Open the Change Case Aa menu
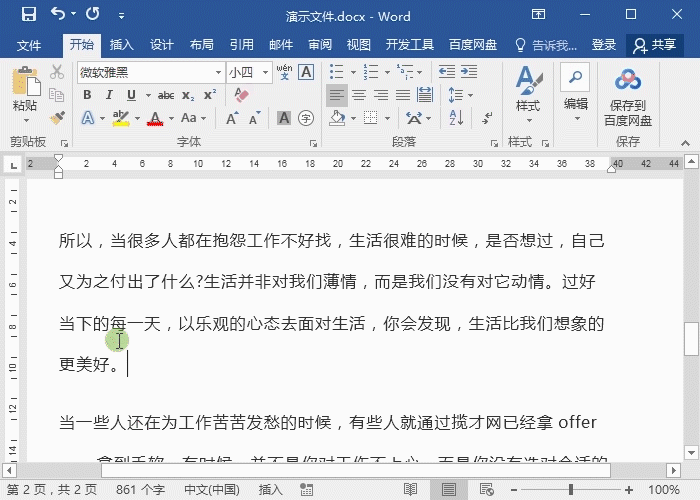 [193, 118]
